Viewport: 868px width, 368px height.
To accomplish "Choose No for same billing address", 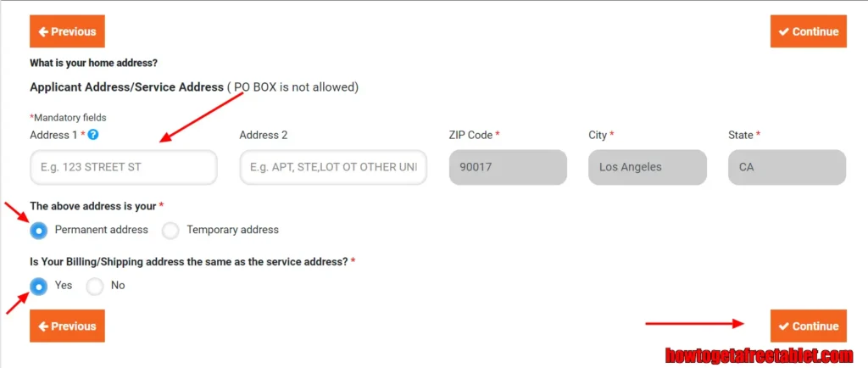I will pos(95,286).
